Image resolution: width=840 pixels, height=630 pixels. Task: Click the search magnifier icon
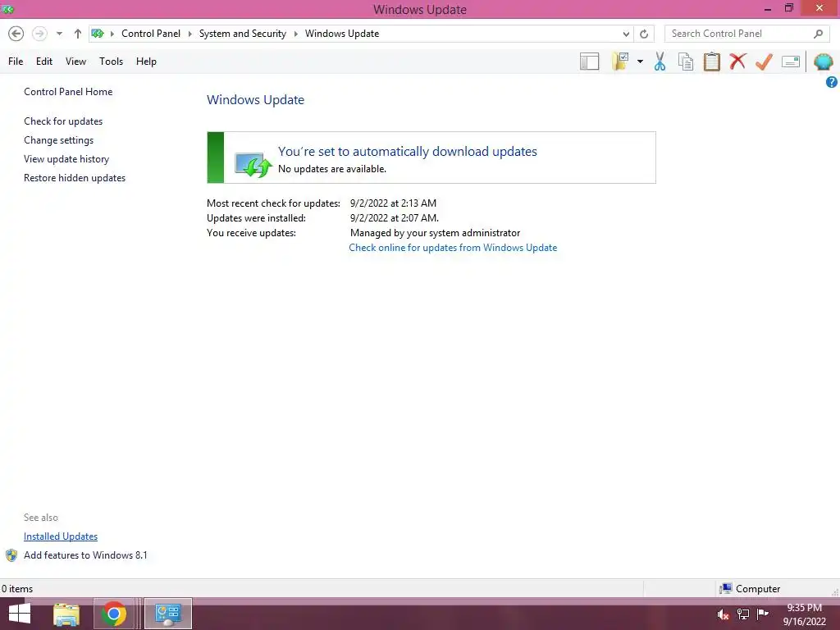818,34
